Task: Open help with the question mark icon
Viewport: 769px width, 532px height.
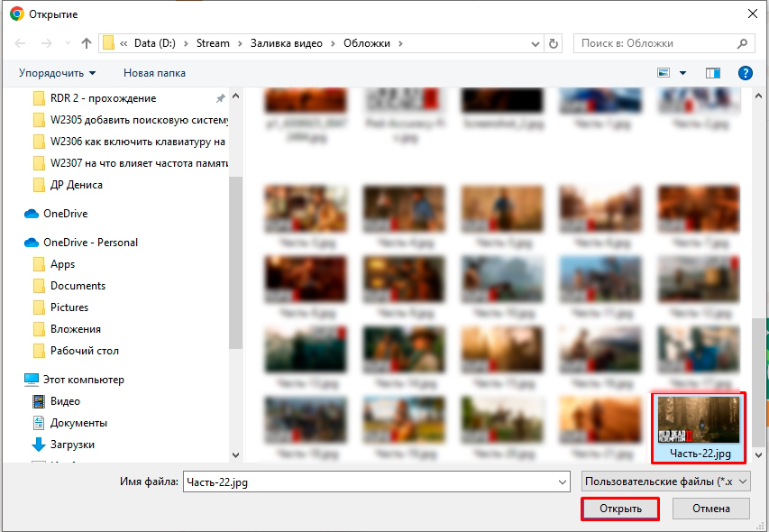Action: [x=745, y=73]
